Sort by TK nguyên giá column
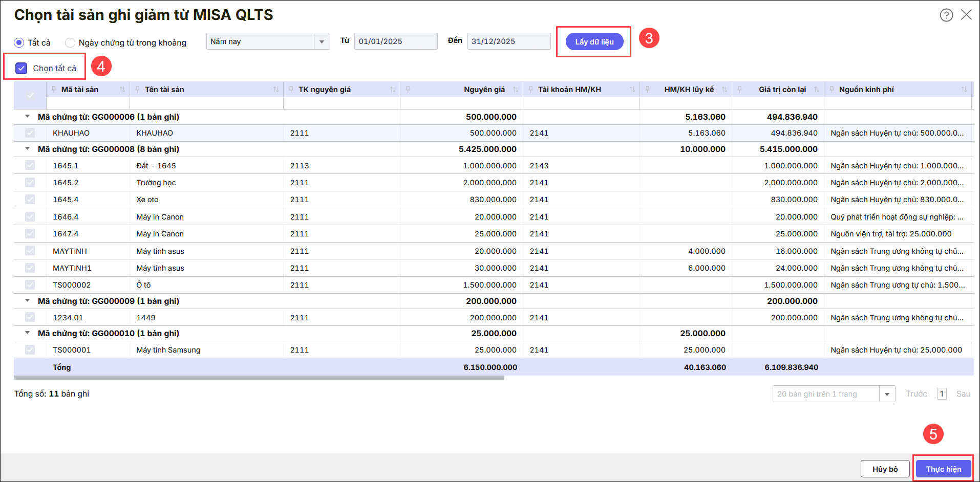This screenshot has height=482, width=980. click(393, 90)
